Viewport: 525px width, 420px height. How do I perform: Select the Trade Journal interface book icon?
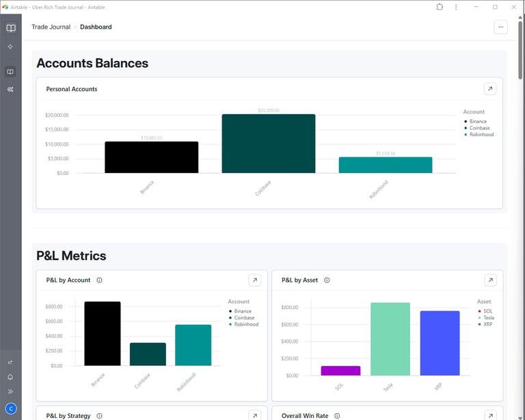[10, 72]
